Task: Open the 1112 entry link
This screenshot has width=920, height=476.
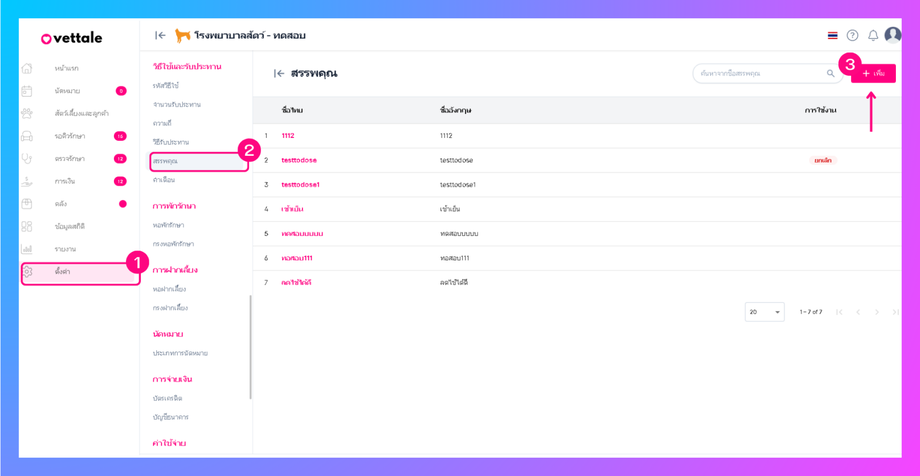Action: coord(288,136)
